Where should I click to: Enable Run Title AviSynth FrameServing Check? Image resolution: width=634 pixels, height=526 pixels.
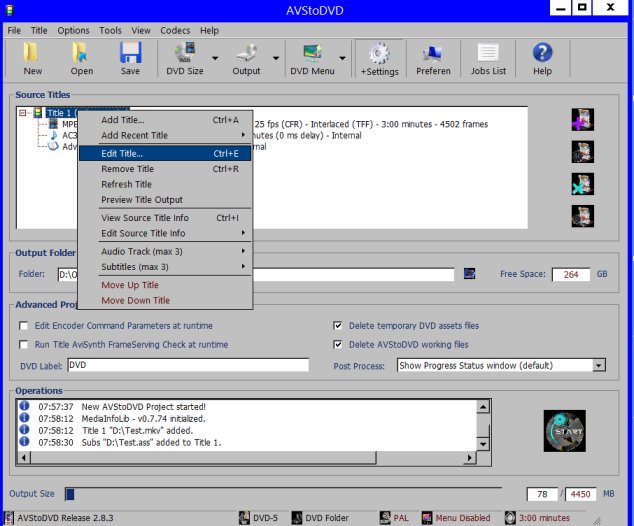point(23,344)
